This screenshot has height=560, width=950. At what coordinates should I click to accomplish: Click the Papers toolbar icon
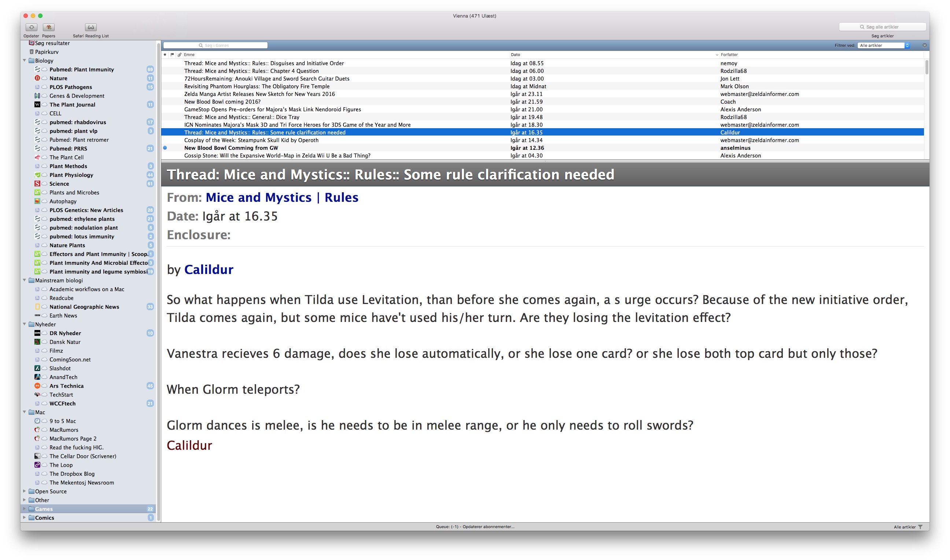click(x=49, y=27)
